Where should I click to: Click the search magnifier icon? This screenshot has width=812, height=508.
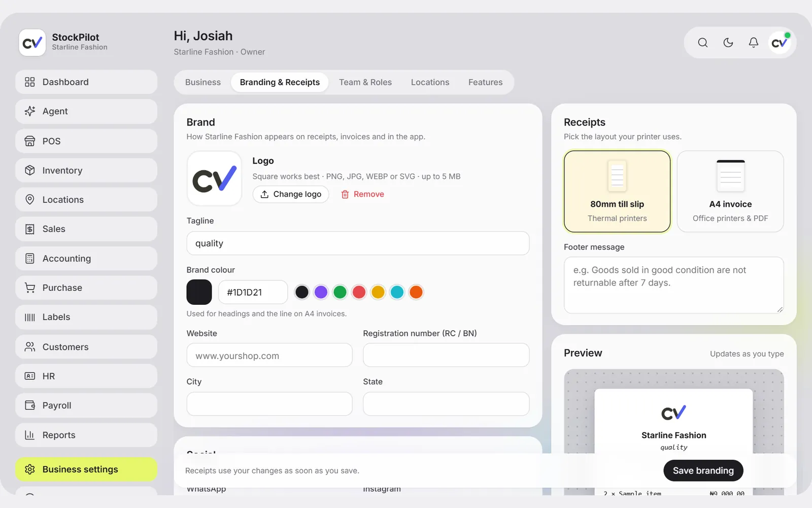[x=702, y=43]
